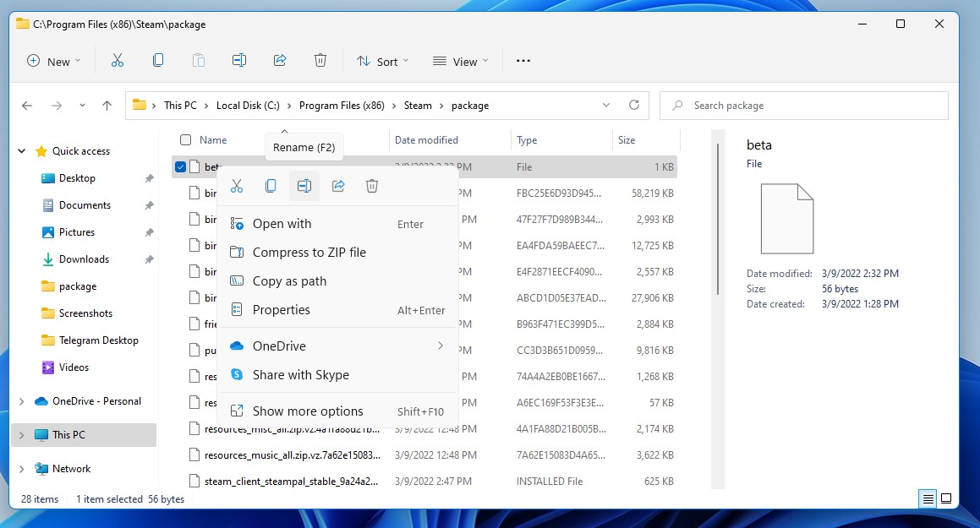Switch to large thumbnails view icon in status bar

946,499
